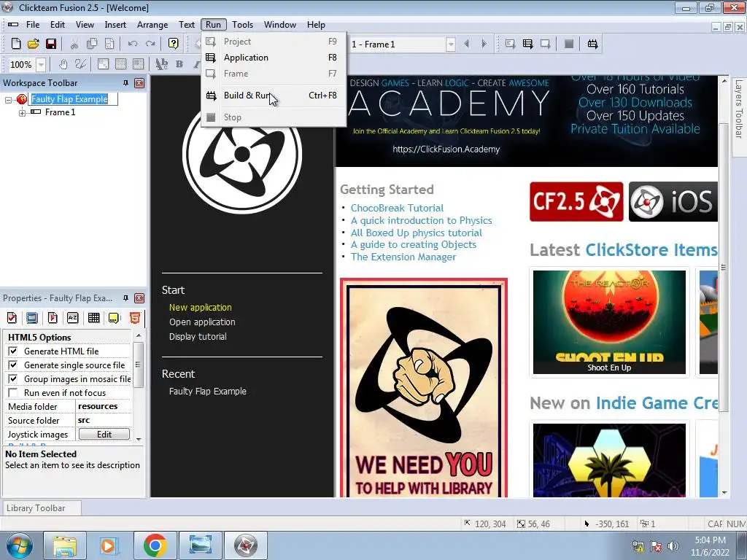Image resolution: width=747 pixels, height=560 pixels.
Task: Open the Insert menu
Action: [115, 25]
